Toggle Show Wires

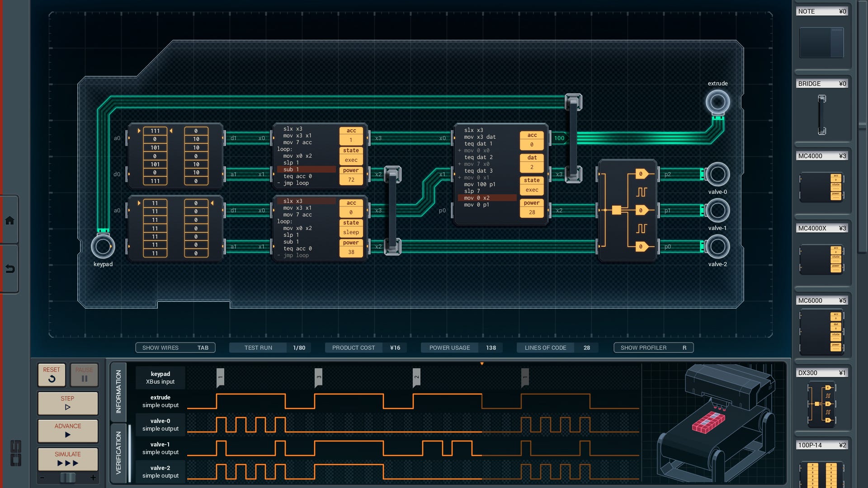175,347
